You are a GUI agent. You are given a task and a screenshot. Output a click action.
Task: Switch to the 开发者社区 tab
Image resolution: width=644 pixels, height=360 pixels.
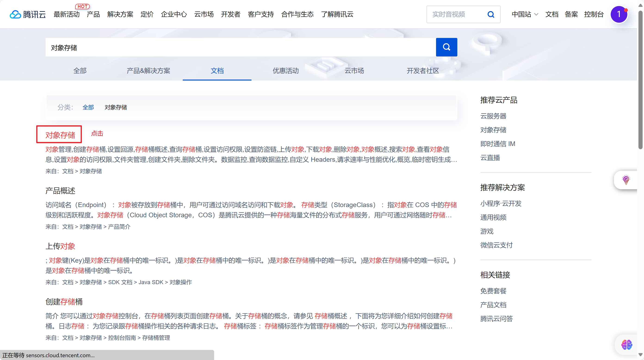tap(422, 71)
